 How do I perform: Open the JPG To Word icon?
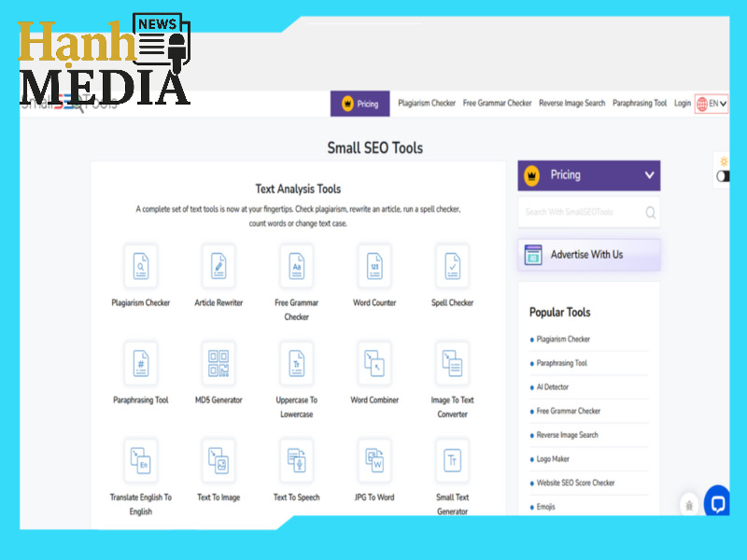[374, 460]
